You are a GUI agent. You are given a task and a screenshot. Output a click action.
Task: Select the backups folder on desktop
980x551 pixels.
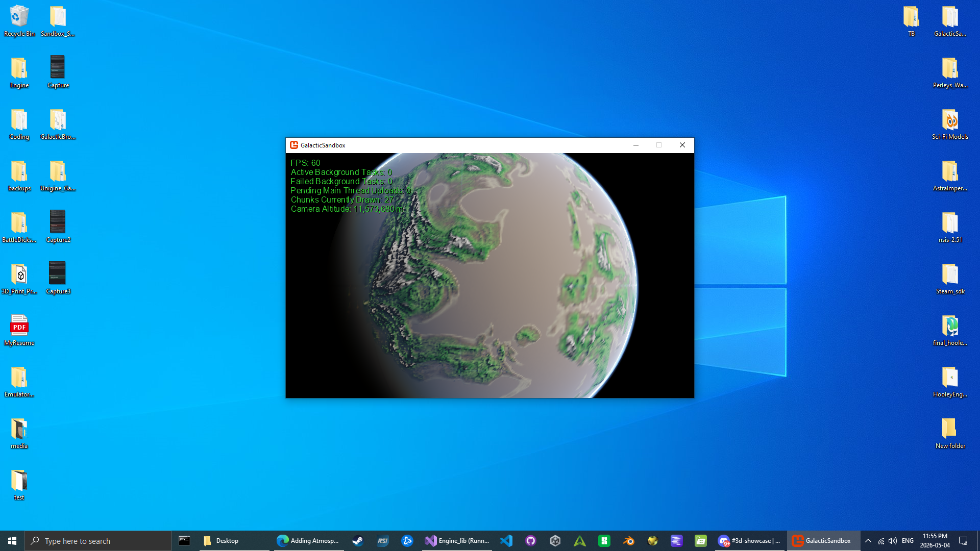19,176
